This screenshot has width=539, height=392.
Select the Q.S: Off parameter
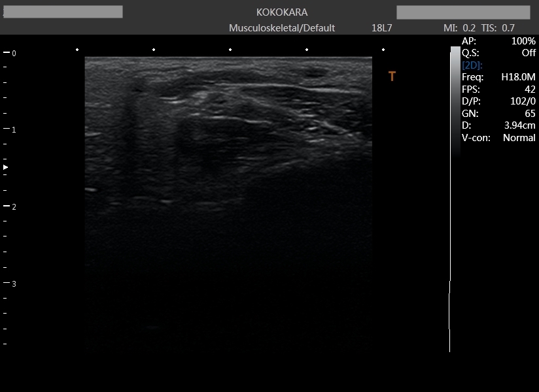click(498, 53)
